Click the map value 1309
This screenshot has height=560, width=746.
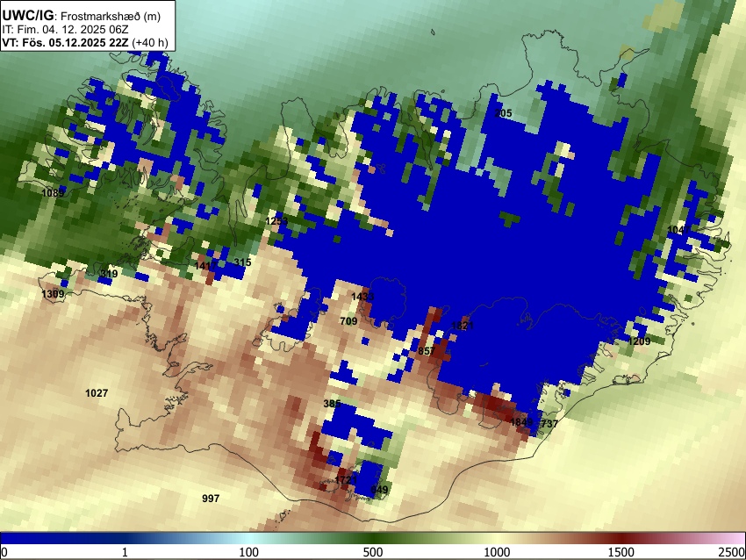click(53, 294)
